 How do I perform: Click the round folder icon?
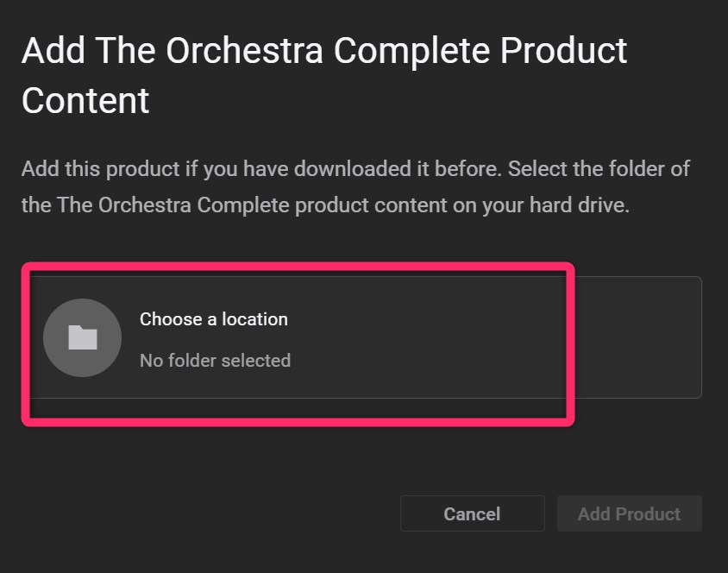(x=82, y=337)
